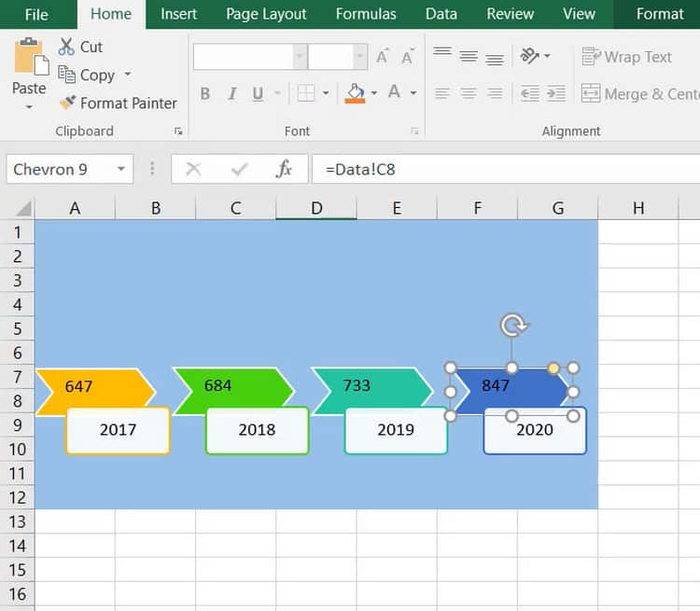
Task: Click the Cut scissors icon
Action: (66, 47)
